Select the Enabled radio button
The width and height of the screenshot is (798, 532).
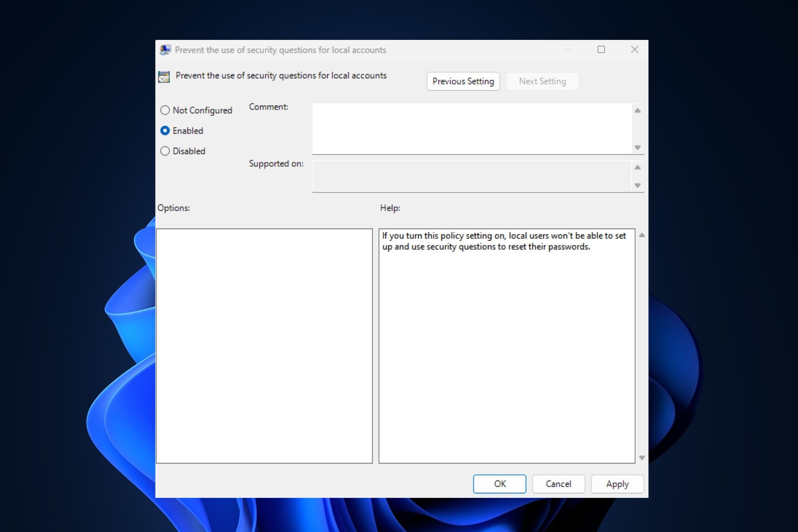click(165, 130)
